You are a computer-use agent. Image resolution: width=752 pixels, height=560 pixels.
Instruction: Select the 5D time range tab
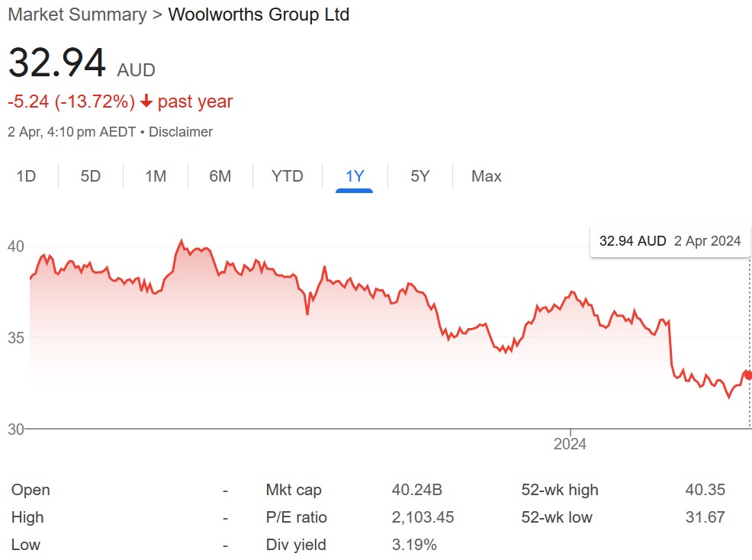pyautogui.click(x=91, y=176)
